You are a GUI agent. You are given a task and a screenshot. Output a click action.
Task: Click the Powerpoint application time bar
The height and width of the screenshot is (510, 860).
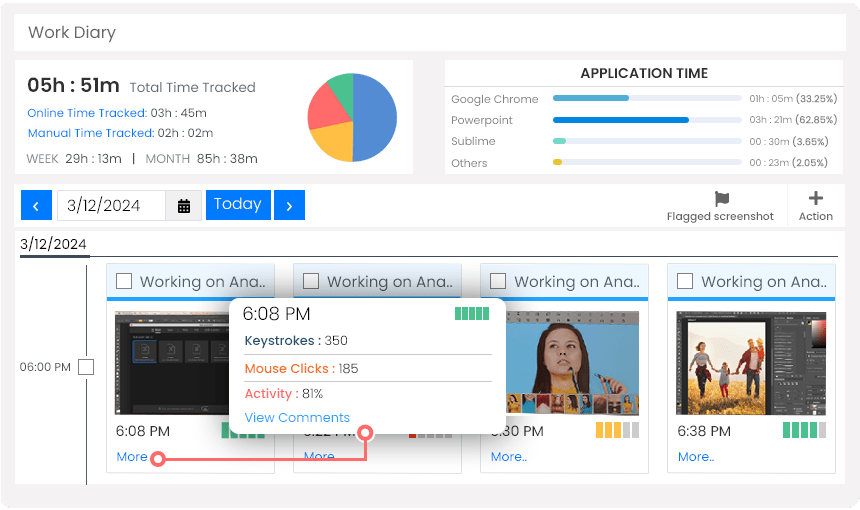tap(647, 120)
